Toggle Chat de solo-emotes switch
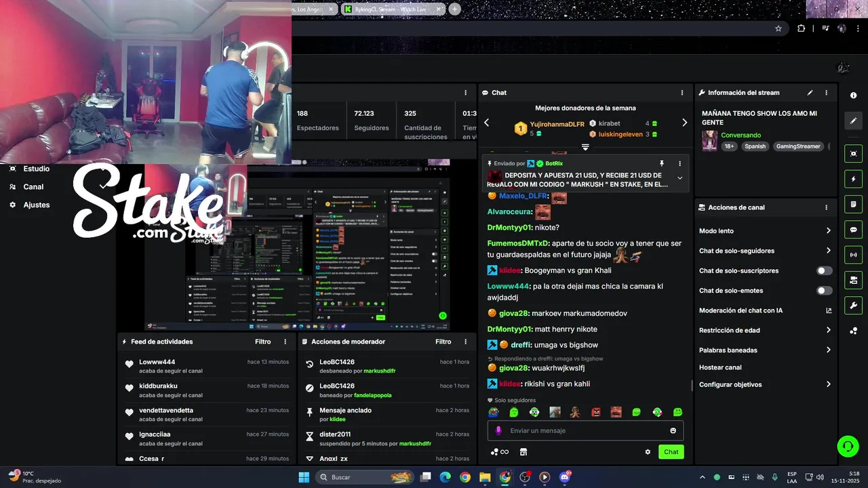The image size is (868, 488). tap(824, 291)
